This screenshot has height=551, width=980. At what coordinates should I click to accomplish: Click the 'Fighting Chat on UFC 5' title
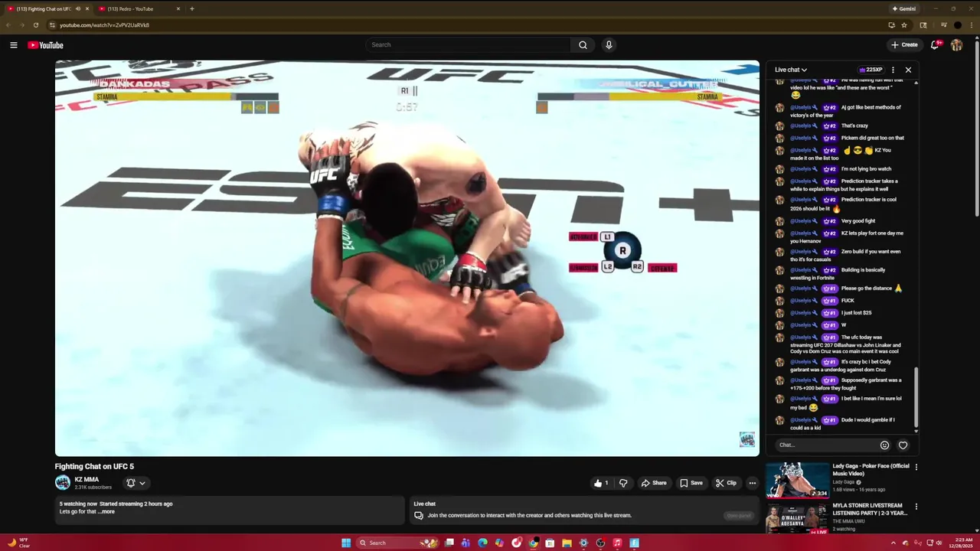(x=94, y=466)
